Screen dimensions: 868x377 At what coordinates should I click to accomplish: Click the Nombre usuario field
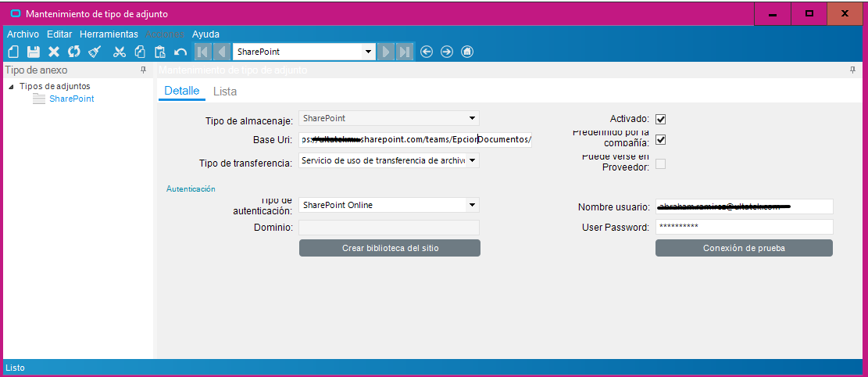(744, 206)
